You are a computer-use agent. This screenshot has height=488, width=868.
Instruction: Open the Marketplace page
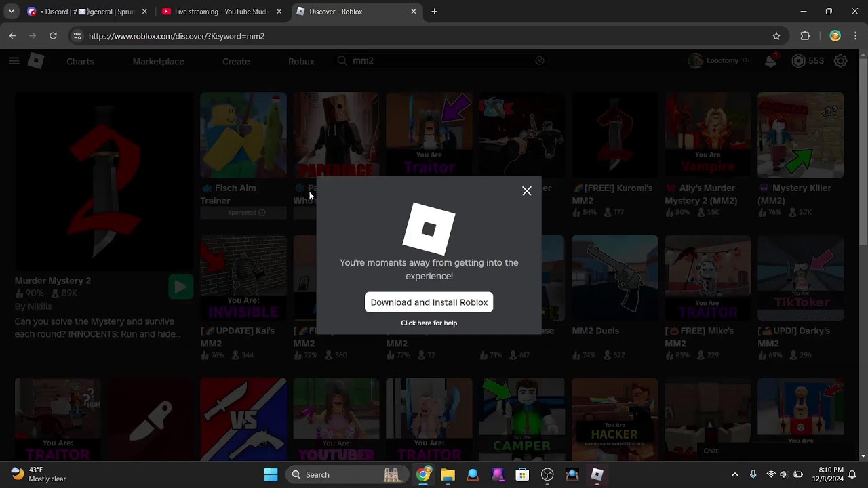coord(158,61)
